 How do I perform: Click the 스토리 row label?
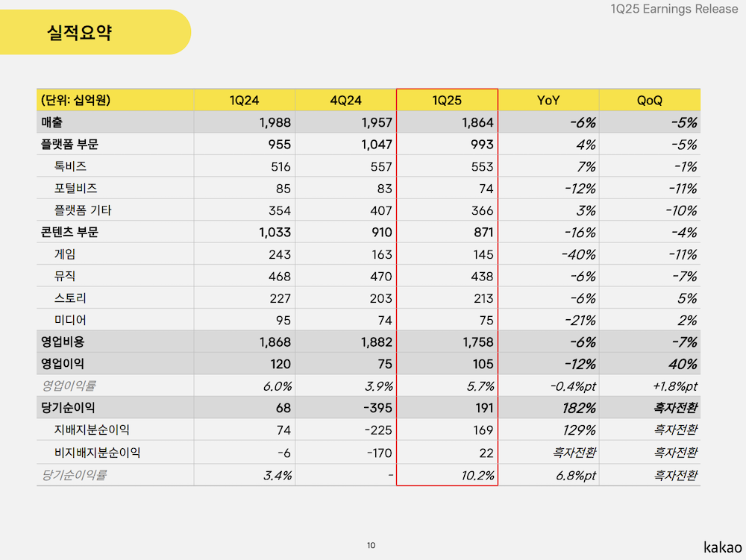[70, 298]
